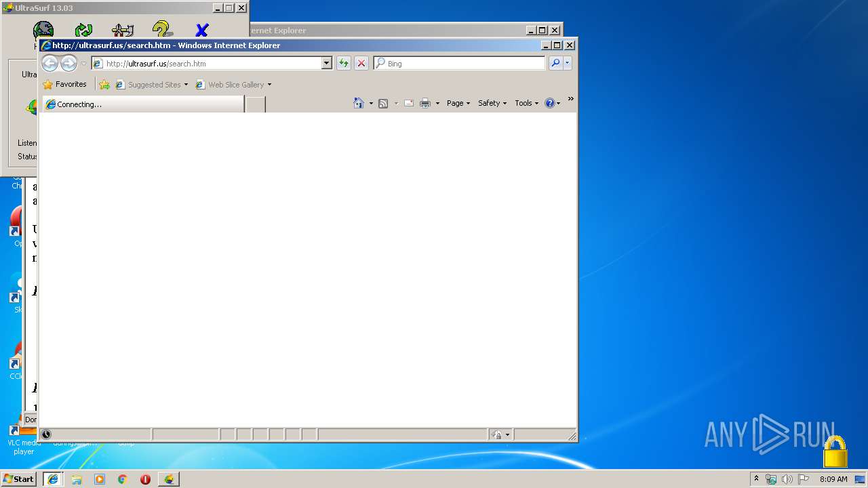Go forward with the IE Forward arrow
868x488 pixels.
(x=68, y=63)
